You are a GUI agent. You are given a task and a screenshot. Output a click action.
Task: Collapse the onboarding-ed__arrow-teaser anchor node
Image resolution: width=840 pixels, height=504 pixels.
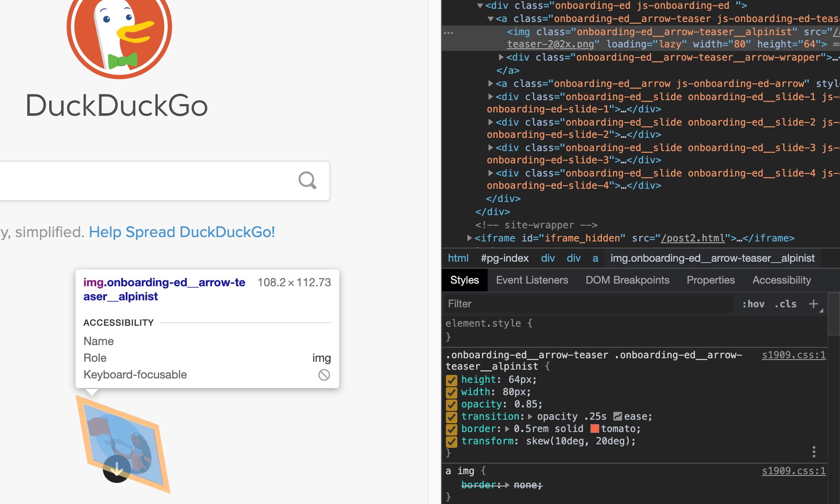pyautogui.click(x=491, y=19)
